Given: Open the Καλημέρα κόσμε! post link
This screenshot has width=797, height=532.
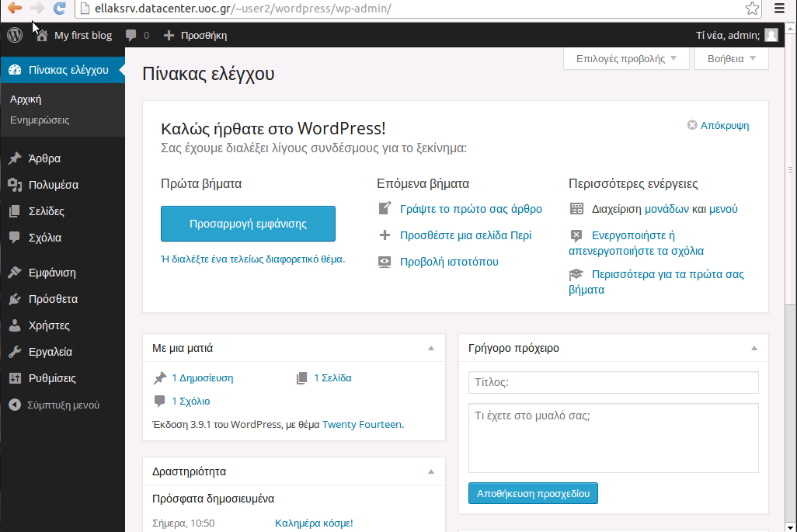Looking at the screenshot, I should pyautogui.click(x=314, y=523).
